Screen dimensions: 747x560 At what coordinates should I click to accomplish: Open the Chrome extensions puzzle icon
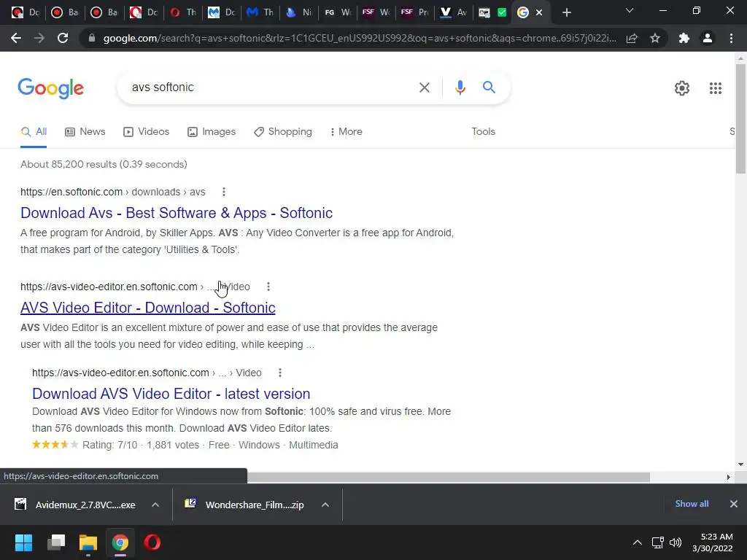point(684,38)
